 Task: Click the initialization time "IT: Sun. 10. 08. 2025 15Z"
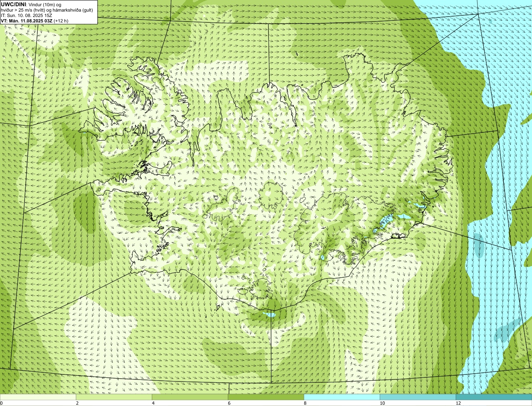[x=26, y=15]
